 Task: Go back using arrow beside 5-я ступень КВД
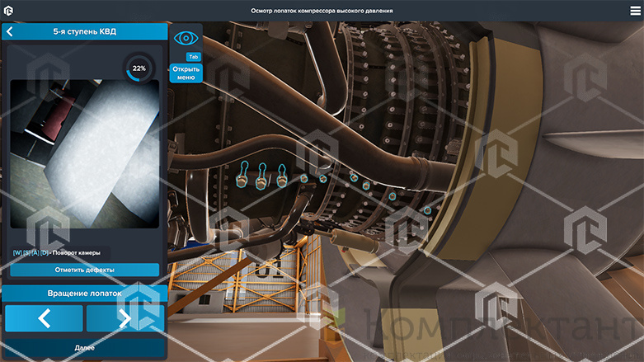pyautogui.click(x=9, y=31)
